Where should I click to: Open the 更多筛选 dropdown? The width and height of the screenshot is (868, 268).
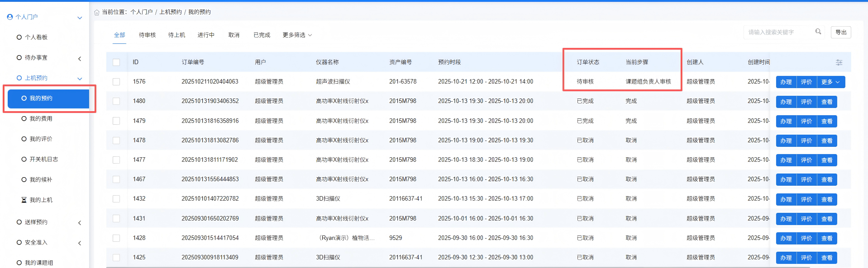click(x=297, y=35)
